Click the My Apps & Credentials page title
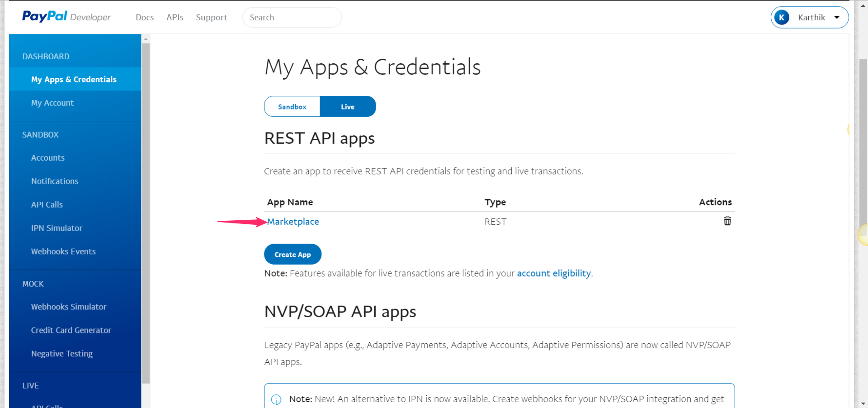868x408 pixels. click(373, 67)
